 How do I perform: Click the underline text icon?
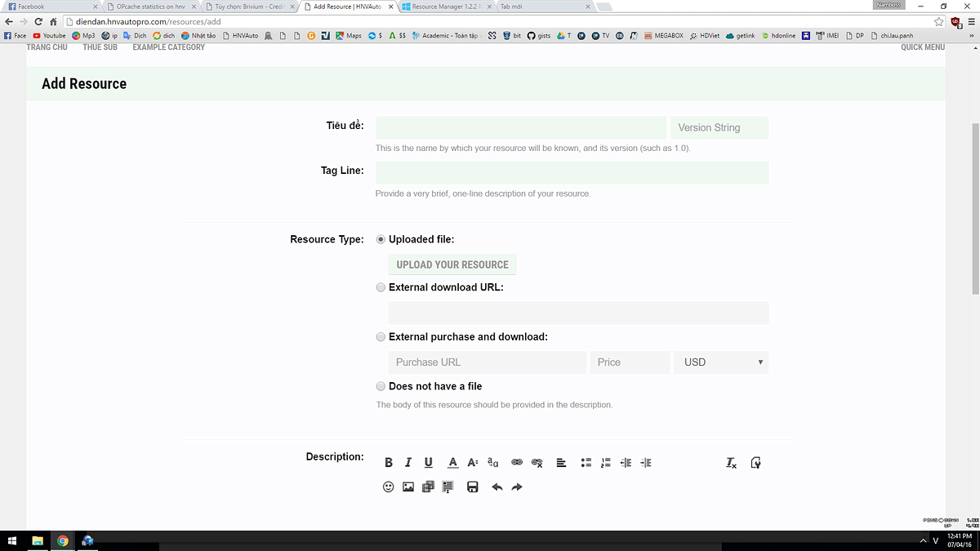pos(429,463)
